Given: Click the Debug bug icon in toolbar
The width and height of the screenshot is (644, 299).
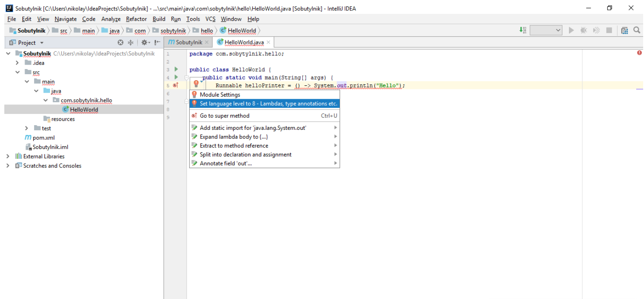Looking at the screenshot, I should click(584, 30).
